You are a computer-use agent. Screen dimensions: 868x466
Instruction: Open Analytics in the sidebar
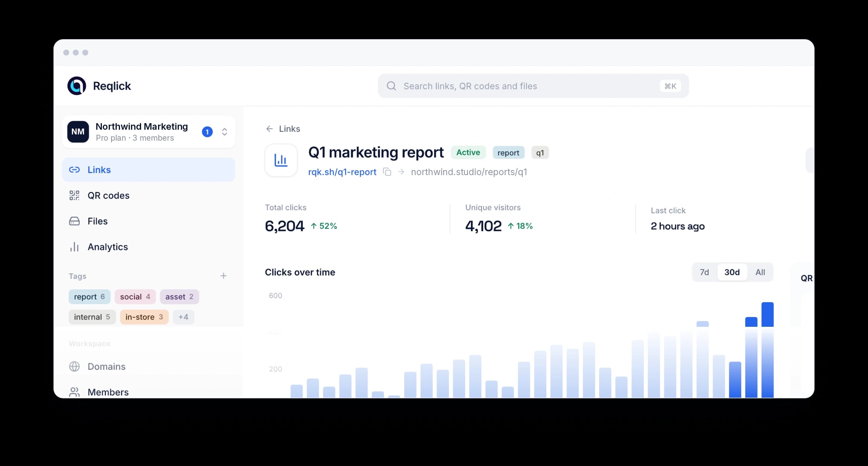pyautogui.click(x=148, y=247)
